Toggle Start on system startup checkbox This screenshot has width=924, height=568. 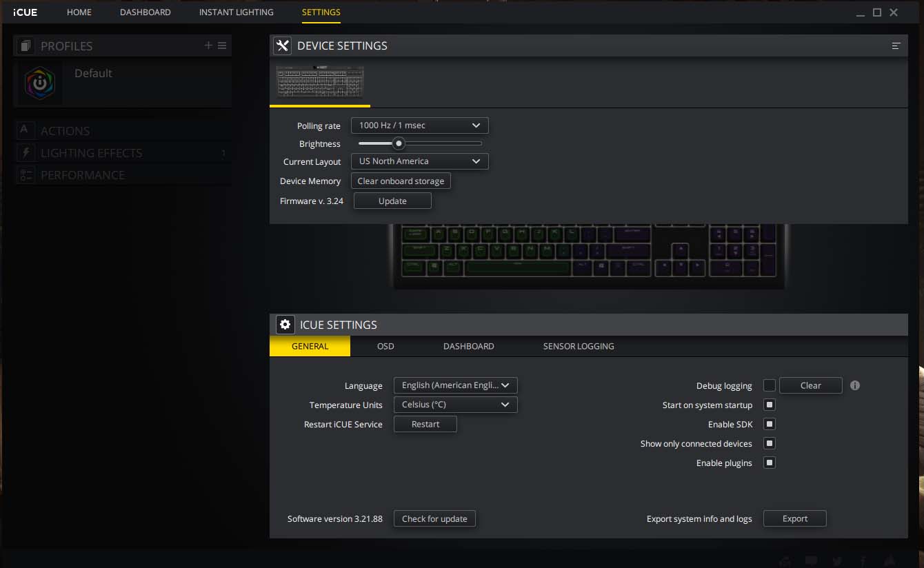pyautogui.click(x=770, y=405)
